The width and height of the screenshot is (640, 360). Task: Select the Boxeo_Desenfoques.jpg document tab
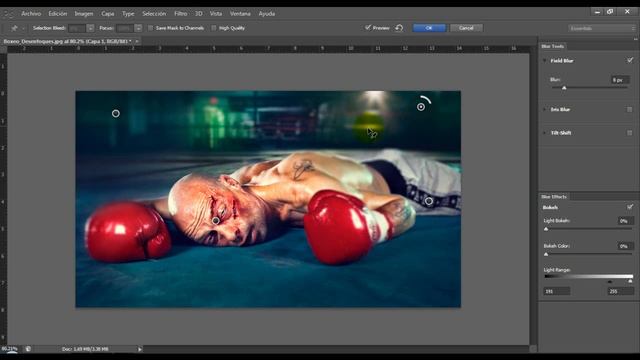[67, 41]
